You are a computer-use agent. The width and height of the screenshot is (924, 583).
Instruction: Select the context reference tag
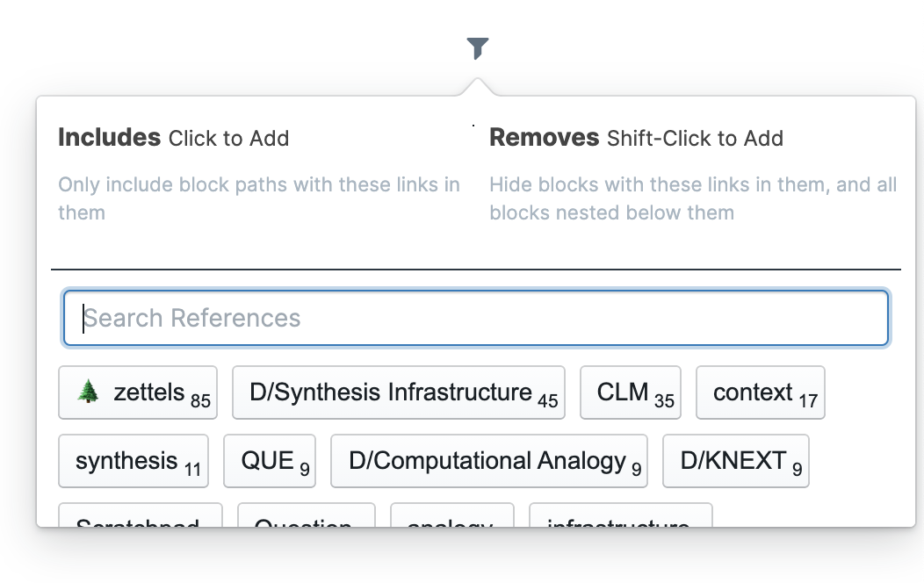760,392
